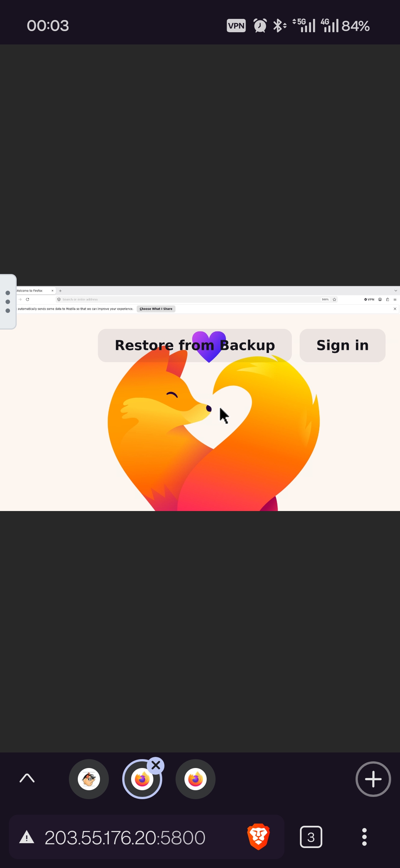Close the selected Firefox tab bubble
Image resolution: width=400 pixels, height=868 pixels.
[x=156, y=765]
